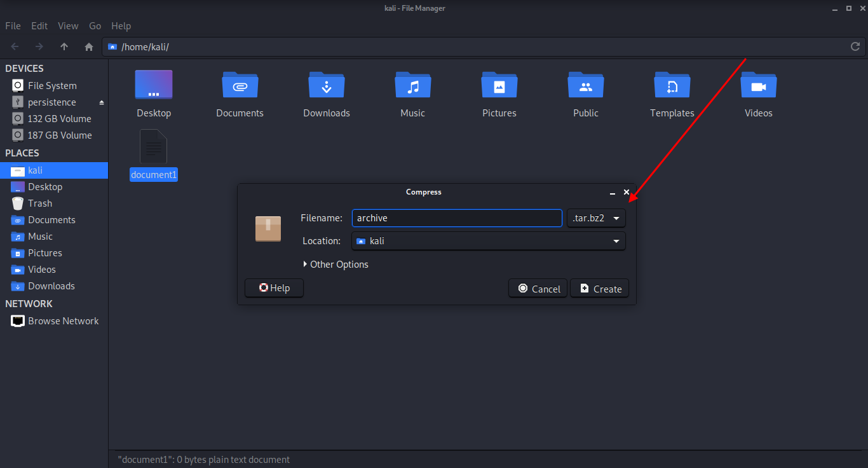Open the archive format .tar.bz2 dropdown
The height and width of the screenshot is (468, 868).
click(x=596, y=218)
